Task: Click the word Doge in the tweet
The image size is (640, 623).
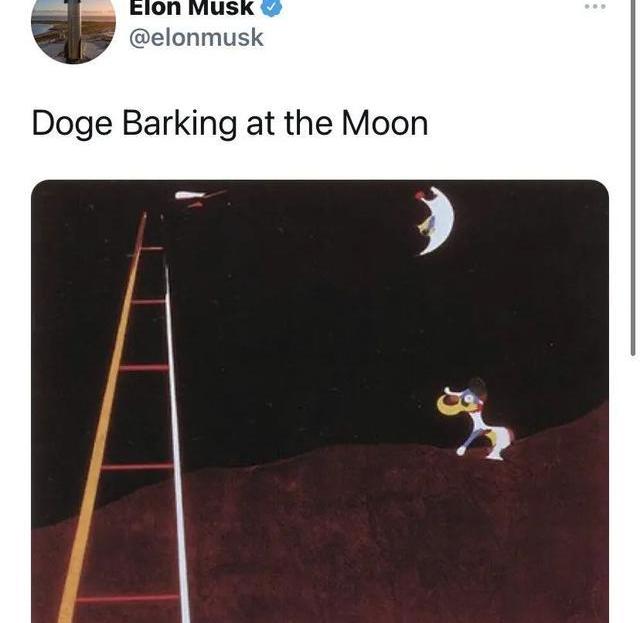Action: (72, 125)
